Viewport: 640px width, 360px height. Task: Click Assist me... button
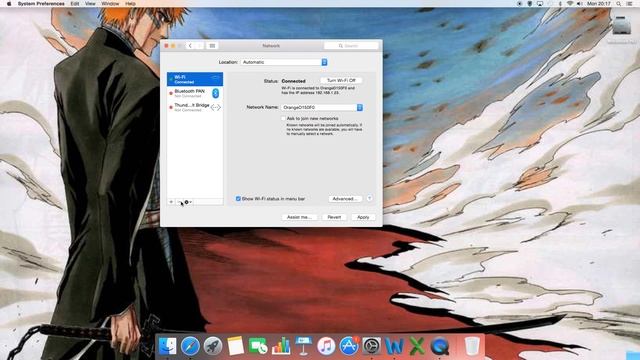pyautogui.click(x=299, y=217)
